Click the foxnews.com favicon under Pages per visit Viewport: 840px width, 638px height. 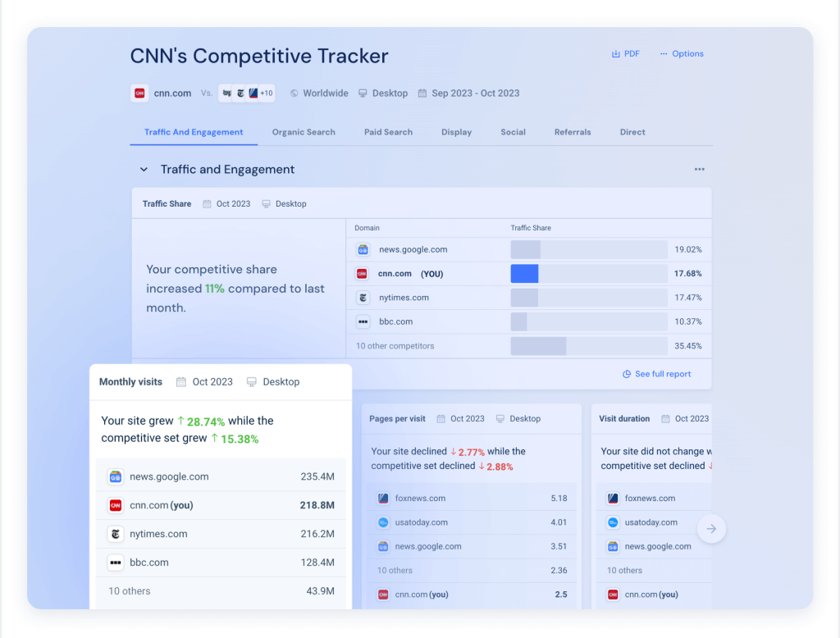point(381,498)
